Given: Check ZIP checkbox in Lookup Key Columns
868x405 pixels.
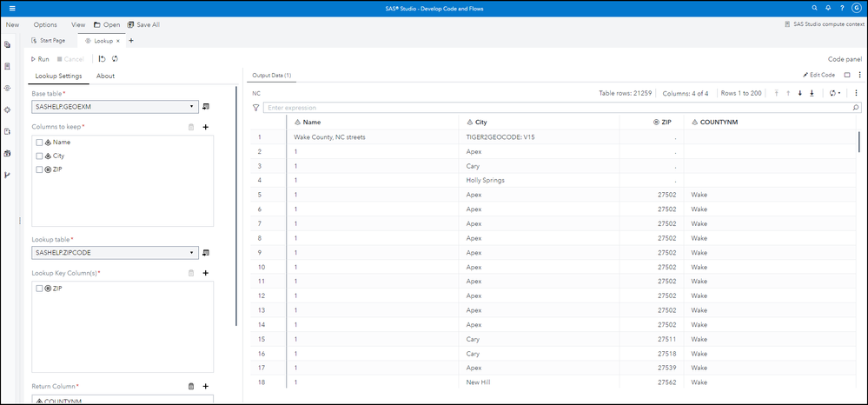Looking at the screenshot, I should coord(39,289).
